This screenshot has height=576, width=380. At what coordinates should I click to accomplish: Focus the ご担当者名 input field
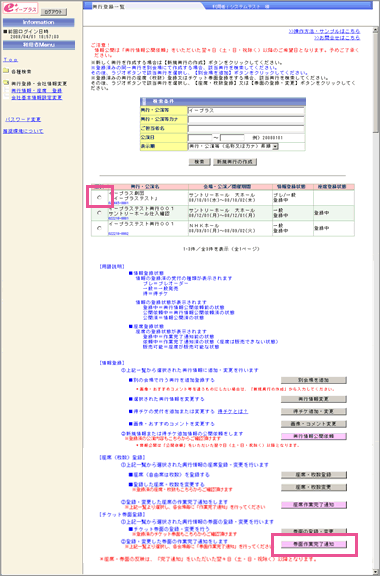click(246, 129)
